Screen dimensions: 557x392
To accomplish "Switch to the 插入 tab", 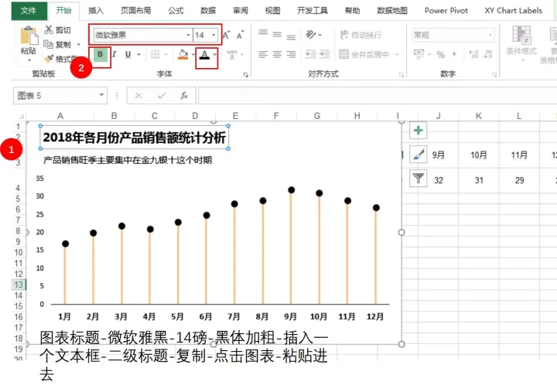I will point(96,11).
